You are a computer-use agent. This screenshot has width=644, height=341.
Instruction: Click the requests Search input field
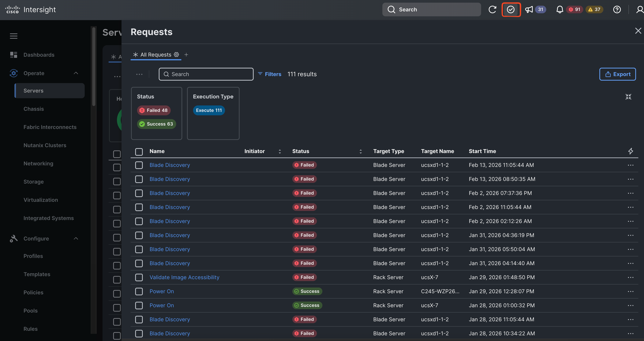[206, 74]
